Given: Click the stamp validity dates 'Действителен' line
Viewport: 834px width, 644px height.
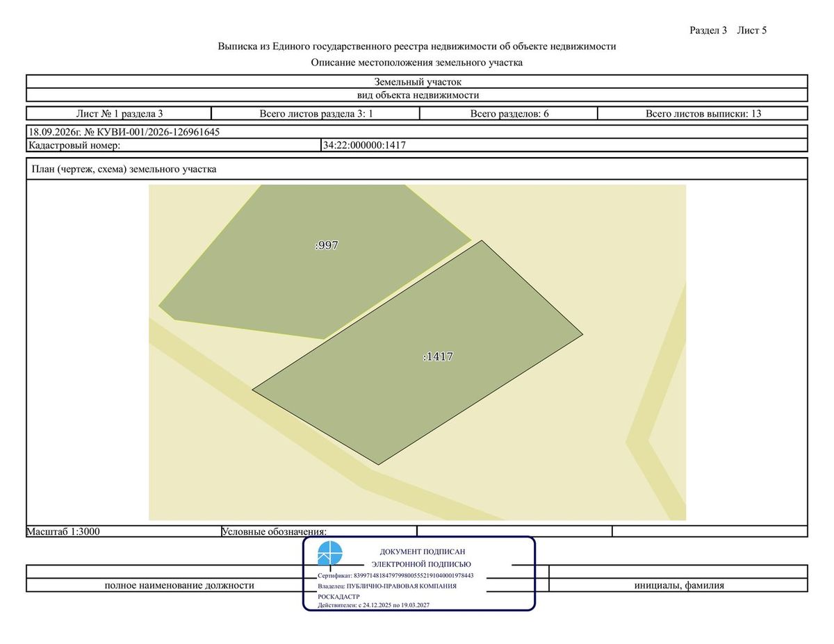Looking at the screenshot, I should coord(373,605).
